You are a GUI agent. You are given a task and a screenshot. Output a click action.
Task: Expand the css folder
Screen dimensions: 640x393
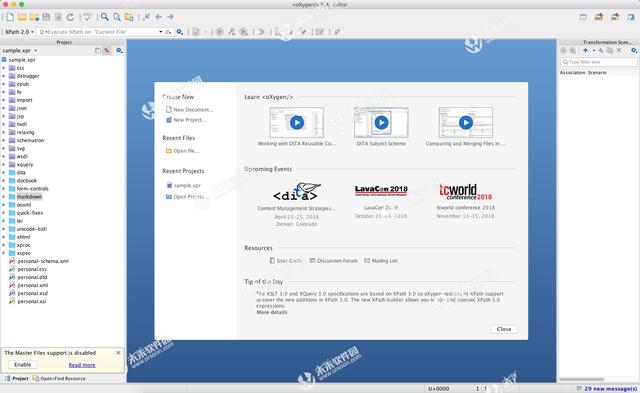point(4,68)
